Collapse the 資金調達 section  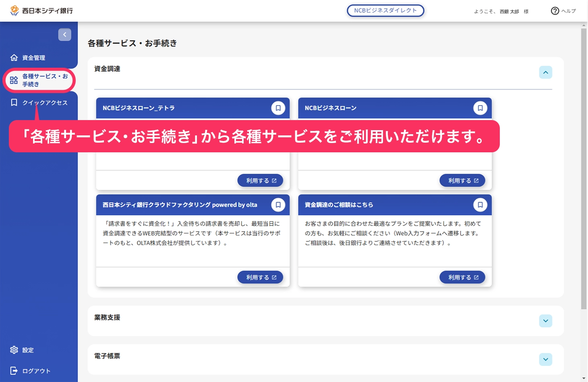coord(546,73)
